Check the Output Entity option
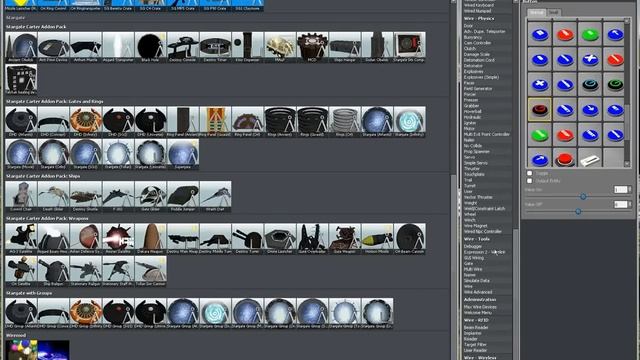Viewport: 640px width, 360px height. [x=529, y=181]
